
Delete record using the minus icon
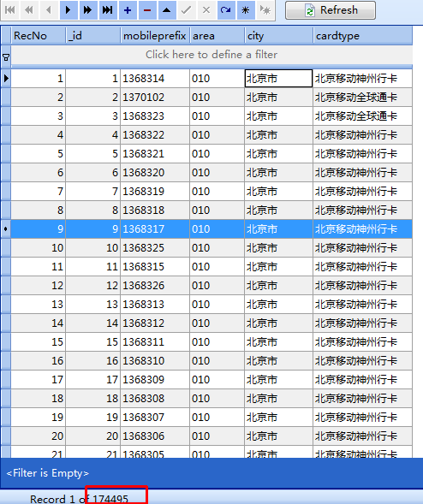point(147,10)
